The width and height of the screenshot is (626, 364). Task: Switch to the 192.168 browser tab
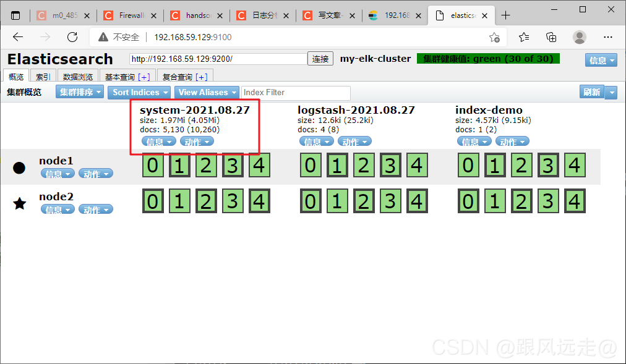[395, 15]
